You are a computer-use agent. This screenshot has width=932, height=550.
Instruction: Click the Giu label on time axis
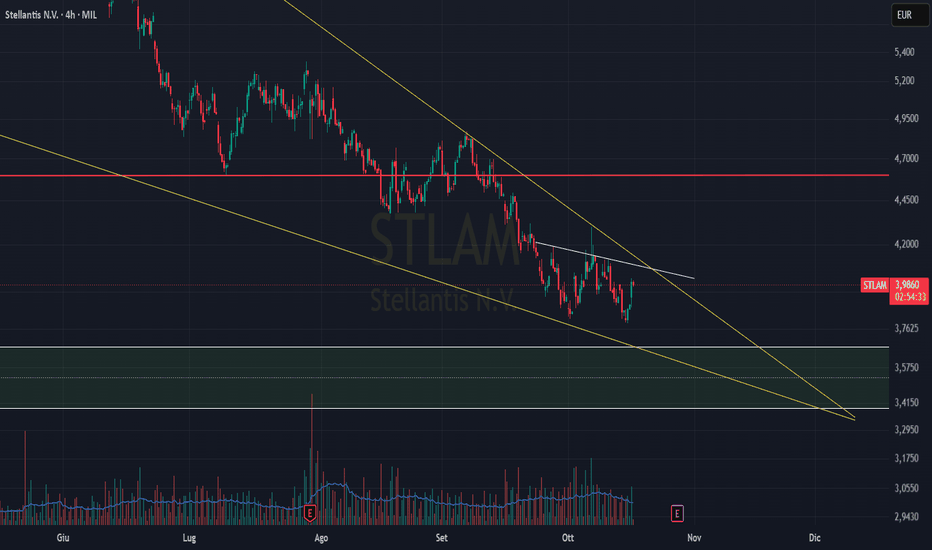63,538
